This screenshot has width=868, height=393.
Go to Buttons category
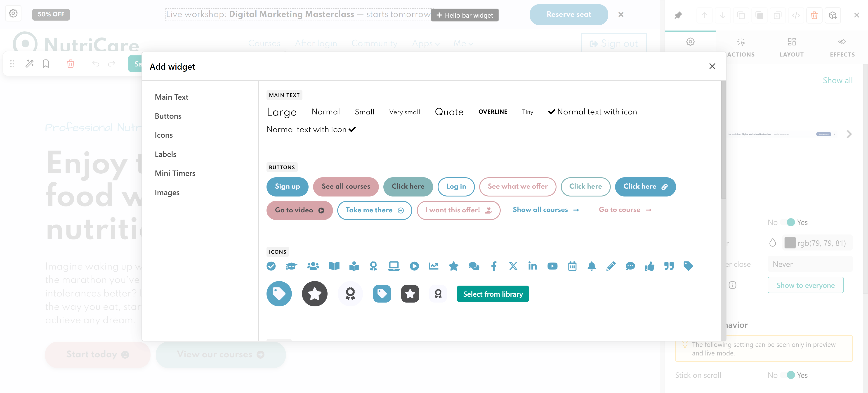pos(168,116)
